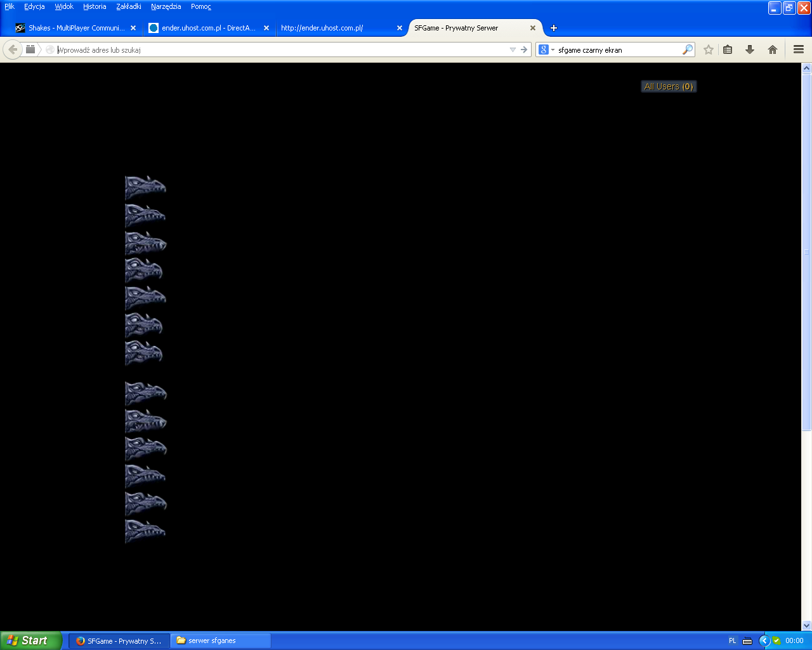
Task: Open the Widok menu
Action: click(64, 6)
